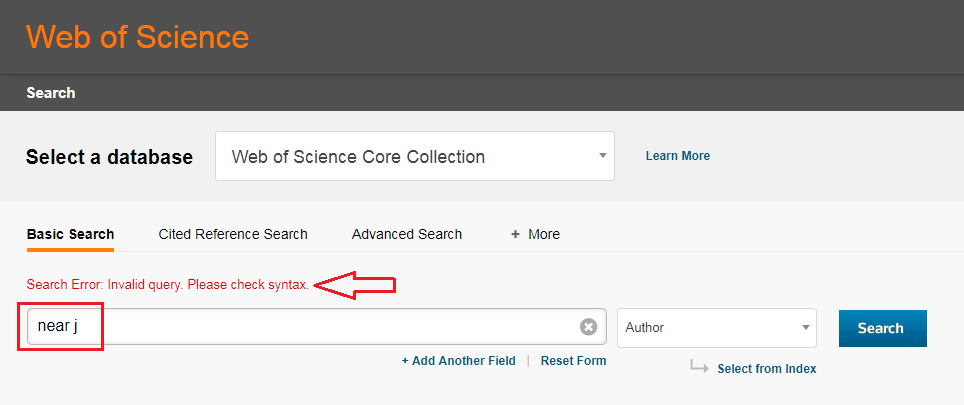
Task: Click Search in the dark header bar
Action: coord(51,93)
